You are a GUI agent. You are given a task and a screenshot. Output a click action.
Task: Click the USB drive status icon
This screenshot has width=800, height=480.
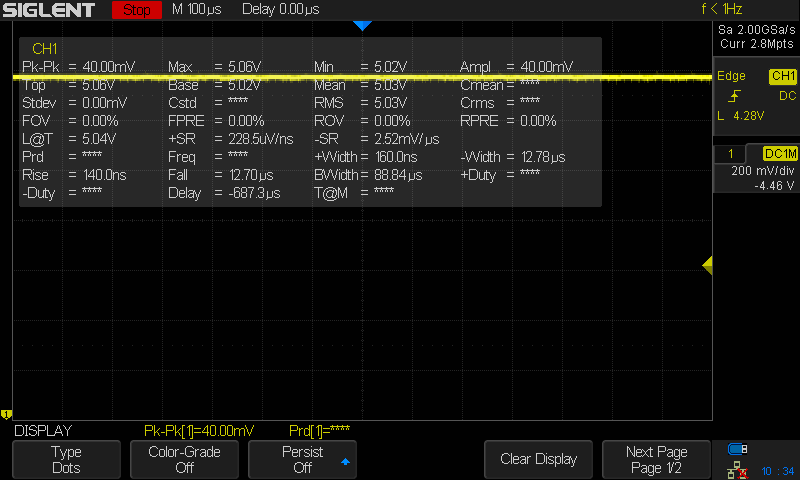[x=738, y=449]
